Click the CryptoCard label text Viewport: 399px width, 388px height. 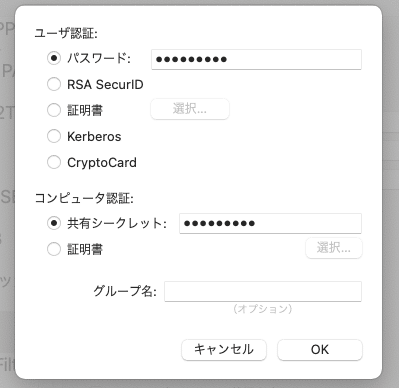102,163
